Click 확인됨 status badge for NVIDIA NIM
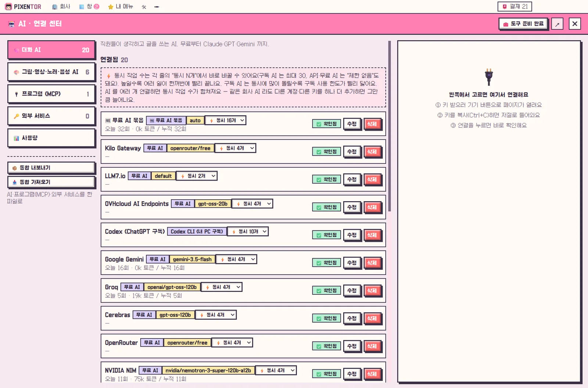 (x=326, y=374)
